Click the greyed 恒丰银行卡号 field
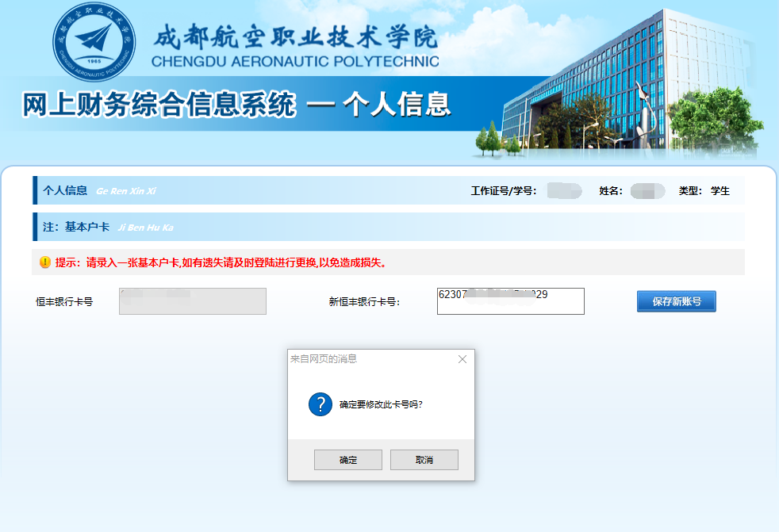Screen dimensions: 779x532 point(193,301)
